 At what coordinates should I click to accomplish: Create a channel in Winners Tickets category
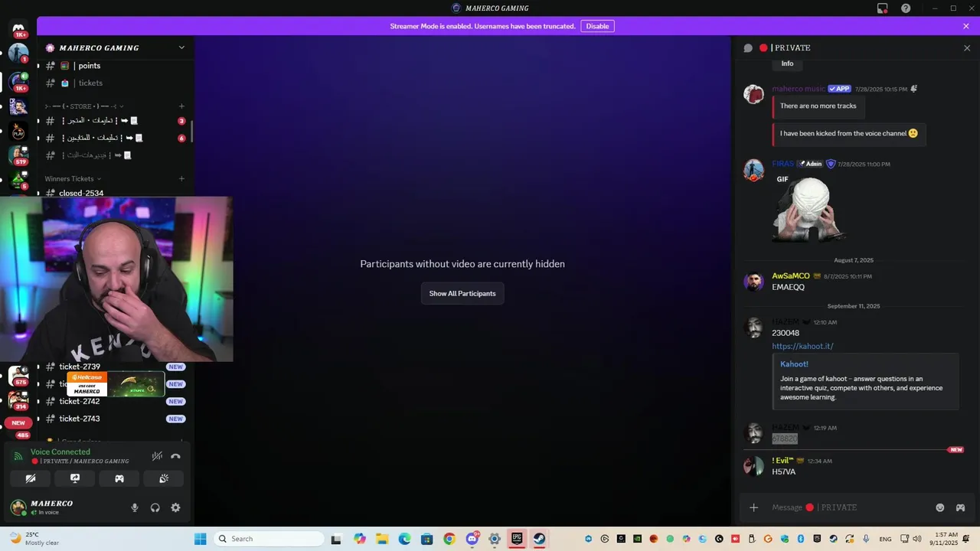click(x=181, y=178)
